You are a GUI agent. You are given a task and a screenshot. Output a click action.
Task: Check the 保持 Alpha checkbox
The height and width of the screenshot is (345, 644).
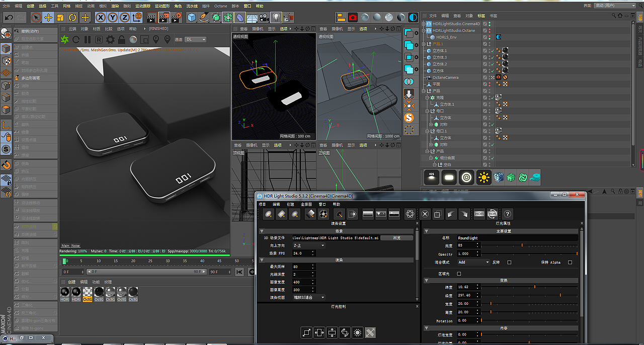click(x=570, y=262)
